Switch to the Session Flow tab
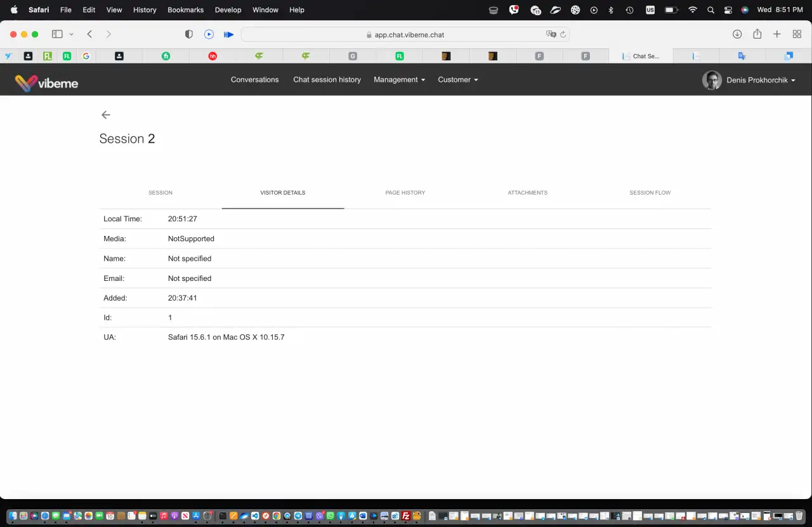This screenshot has width=812, height=527. pyautogui.click(x=650, y=193)
